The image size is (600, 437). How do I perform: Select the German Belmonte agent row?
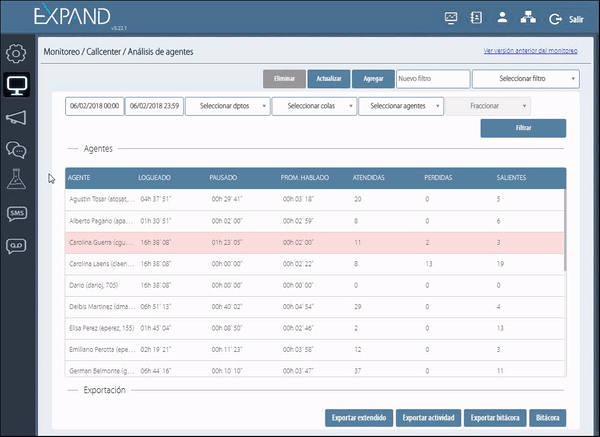point(314,369)
